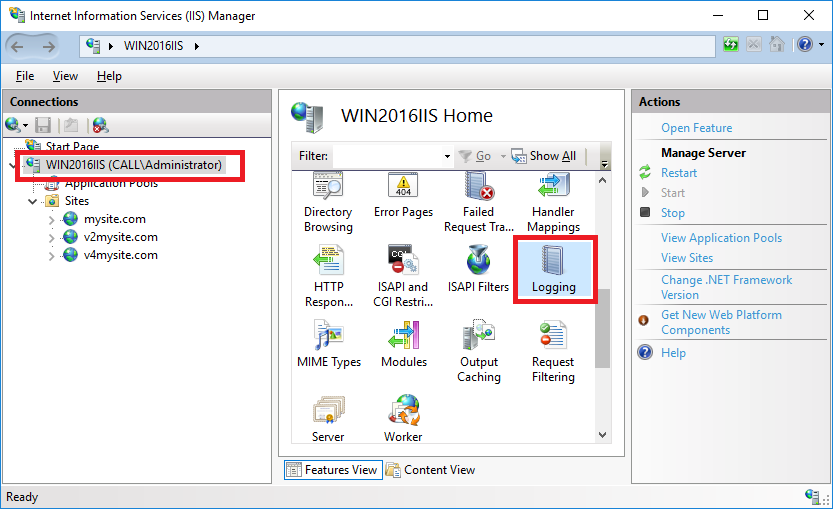Open HTTP Response Headers feature
The width and height of the screenshot is (833, 509).
[328, 276]
